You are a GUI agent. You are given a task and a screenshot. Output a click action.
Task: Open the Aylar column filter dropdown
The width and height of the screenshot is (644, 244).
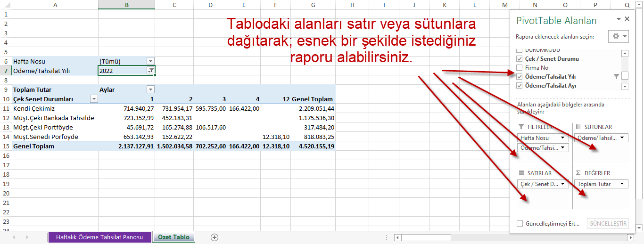(150, 89)
